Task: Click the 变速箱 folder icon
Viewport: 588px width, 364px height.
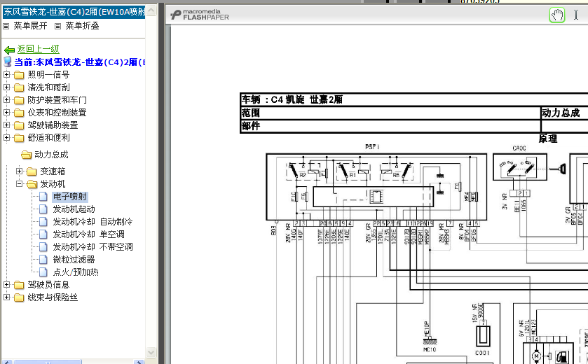Action: point(32,172)
